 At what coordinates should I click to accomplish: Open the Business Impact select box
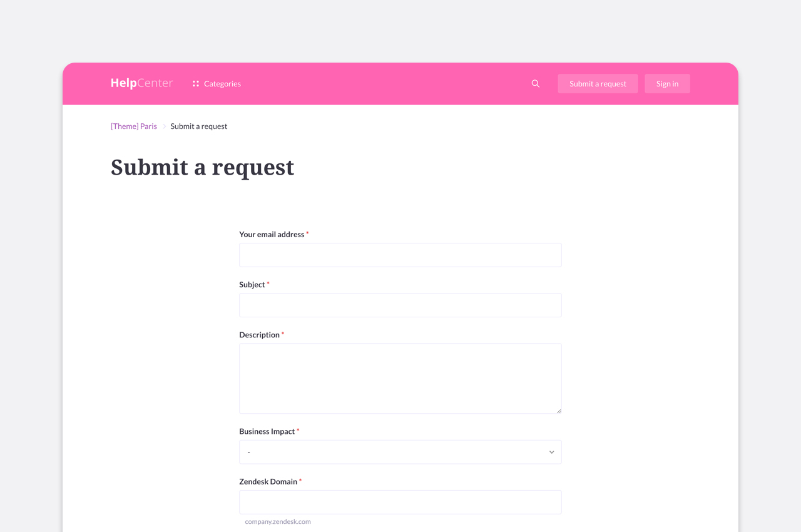(x=400, y=452)
